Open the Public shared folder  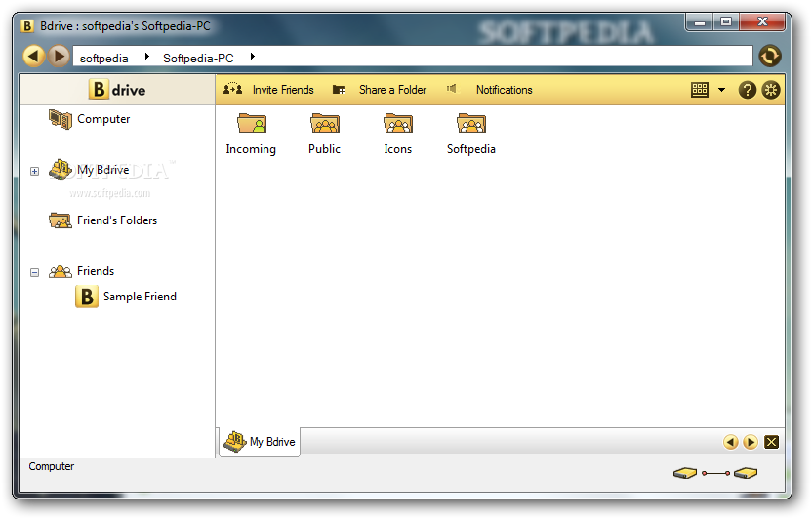[325, 134]
